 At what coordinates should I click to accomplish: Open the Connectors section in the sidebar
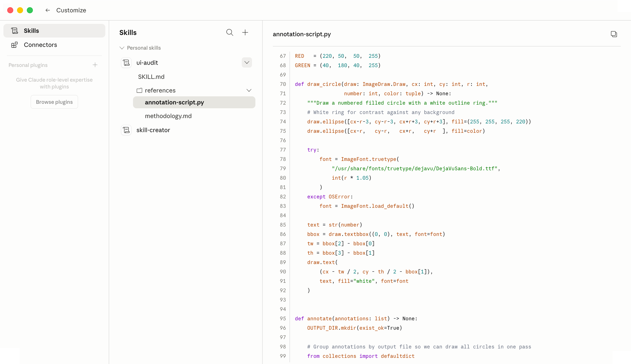[x=54, y=45]
